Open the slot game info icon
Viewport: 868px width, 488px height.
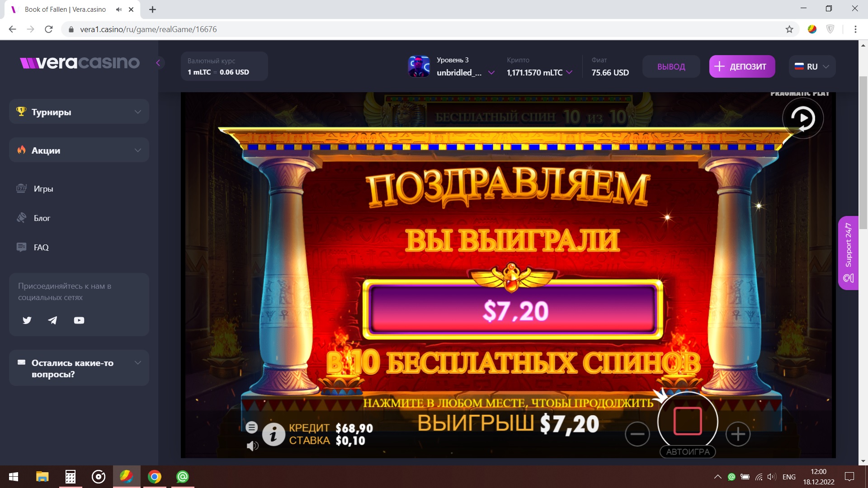274,435
